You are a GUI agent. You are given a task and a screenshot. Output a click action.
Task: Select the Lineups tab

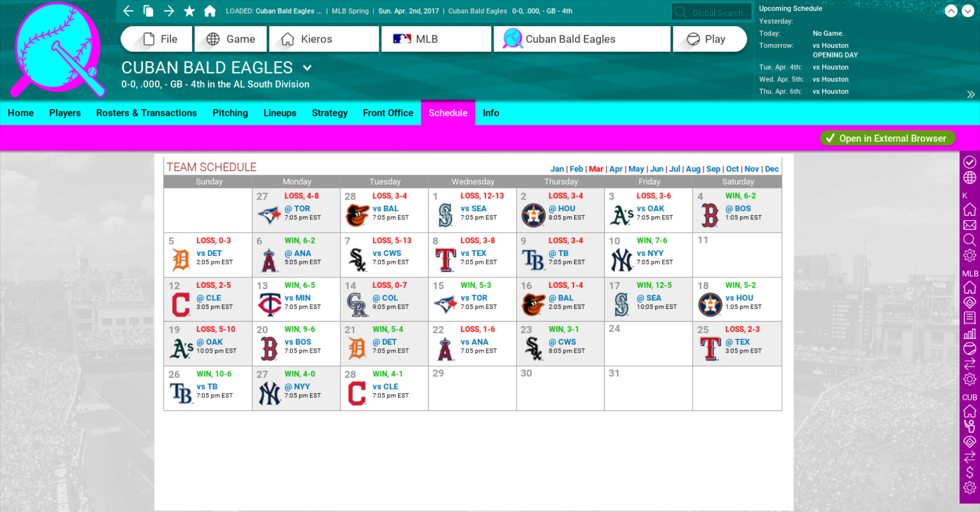pos(280,113)
